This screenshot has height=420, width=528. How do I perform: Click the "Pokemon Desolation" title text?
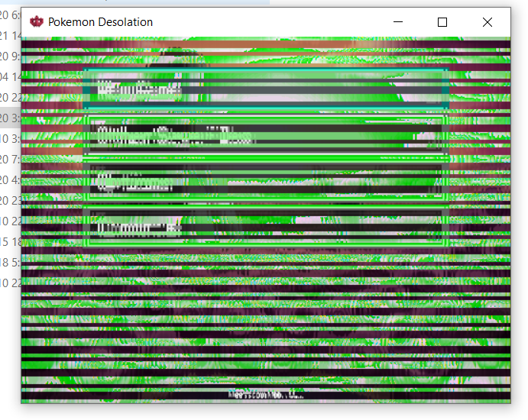tap(100, 22)
